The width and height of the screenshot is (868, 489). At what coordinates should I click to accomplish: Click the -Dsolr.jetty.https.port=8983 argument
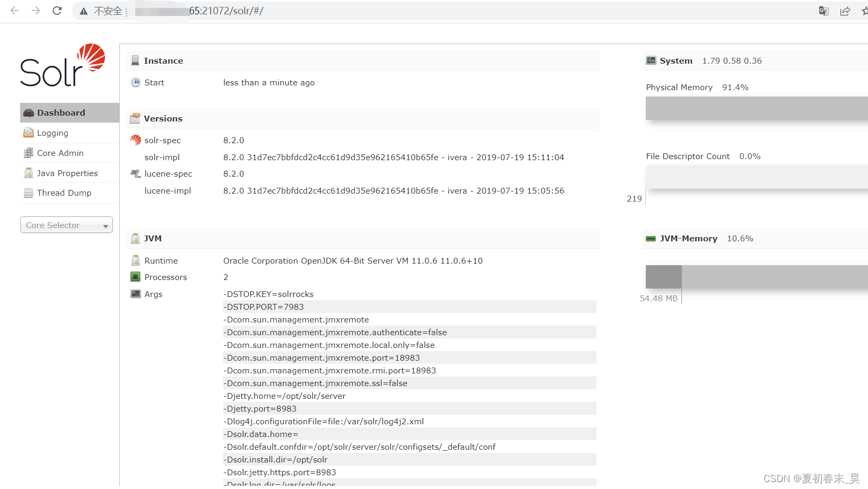click(x=280, y=472)
